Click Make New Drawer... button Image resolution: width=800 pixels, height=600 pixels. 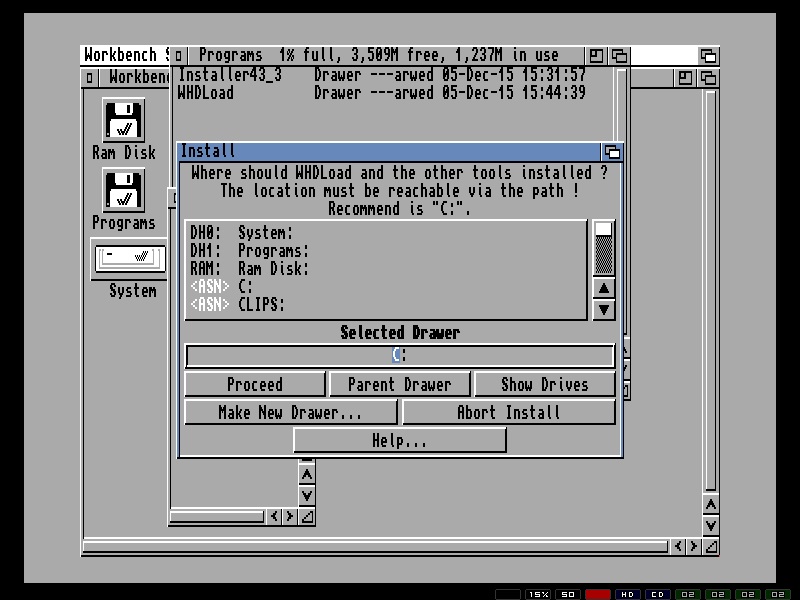[x=291, y=412]
